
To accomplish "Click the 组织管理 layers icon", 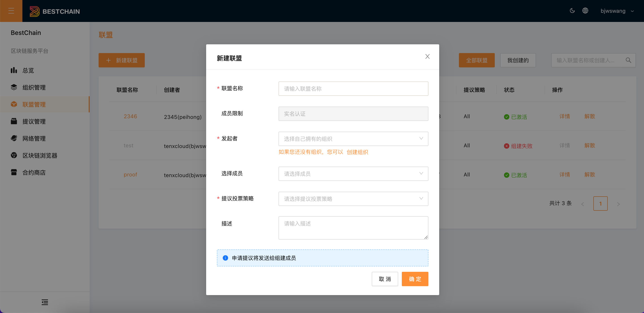I will coord(14,87).
